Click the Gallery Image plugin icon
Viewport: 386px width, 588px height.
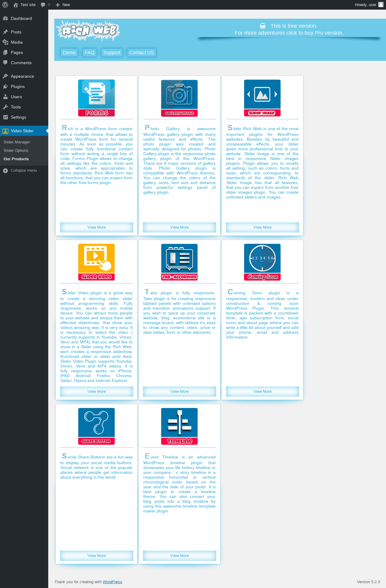(x=179, y=98)
